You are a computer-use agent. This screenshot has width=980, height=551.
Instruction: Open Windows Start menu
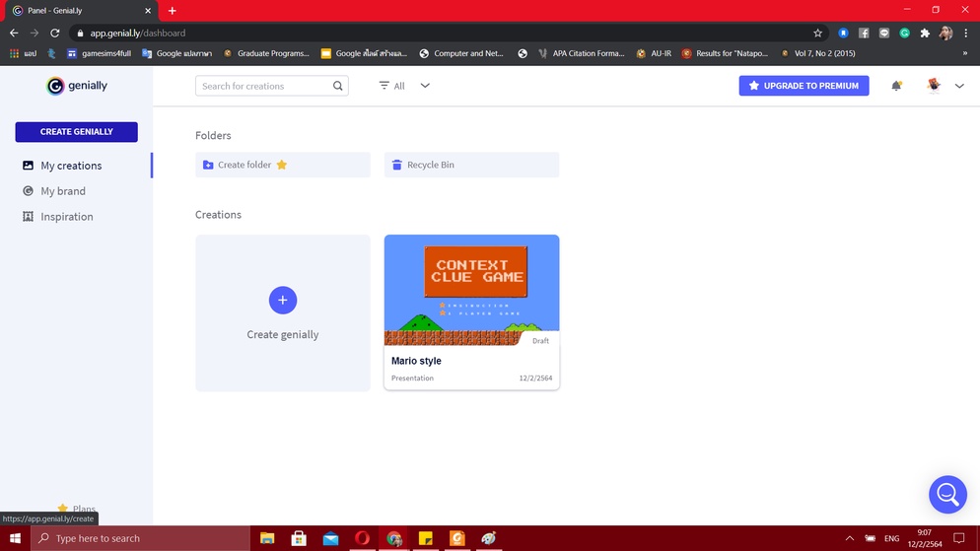[x=15, y=538]
